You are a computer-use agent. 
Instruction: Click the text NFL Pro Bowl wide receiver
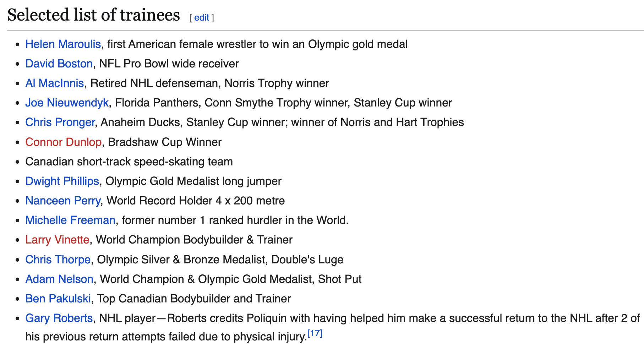pos(169,64)
